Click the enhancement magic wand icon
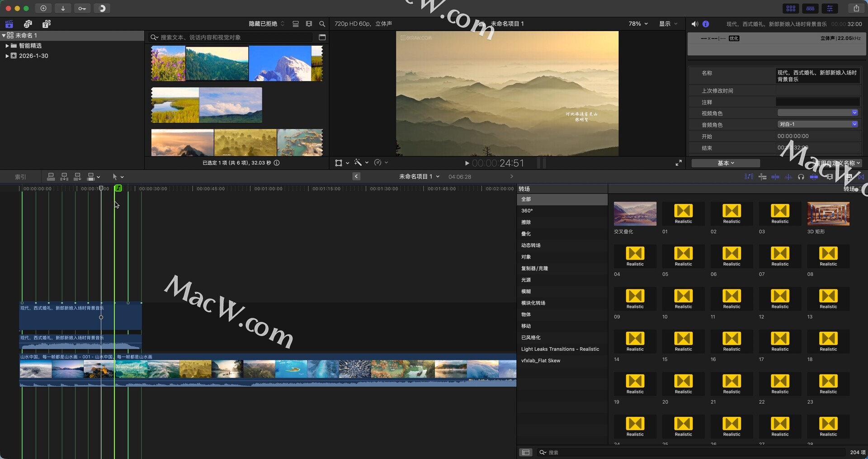Screen dimensions: 868x459 (x=358, y=163)
